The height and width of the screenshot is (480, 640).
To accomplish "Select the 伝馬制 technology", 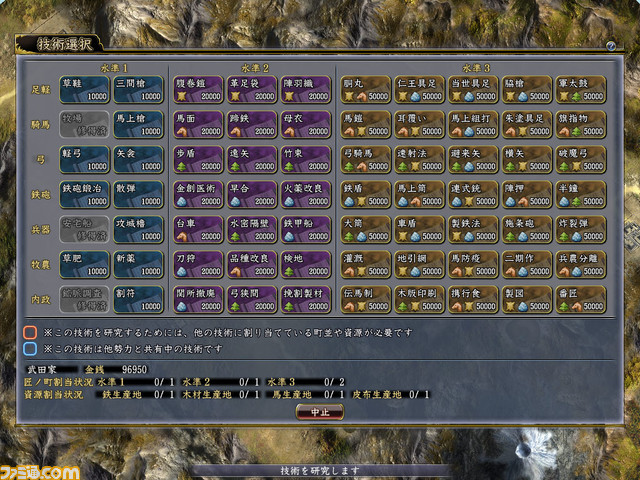I will coord(365,300).
